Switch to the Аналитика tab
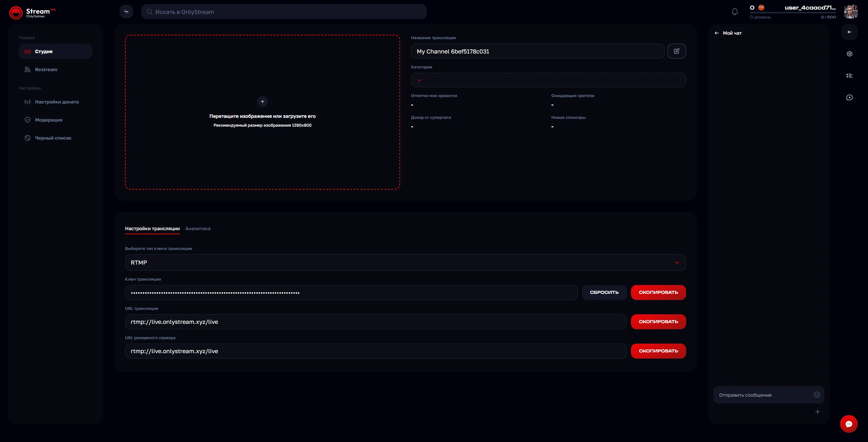 point(198,228)
